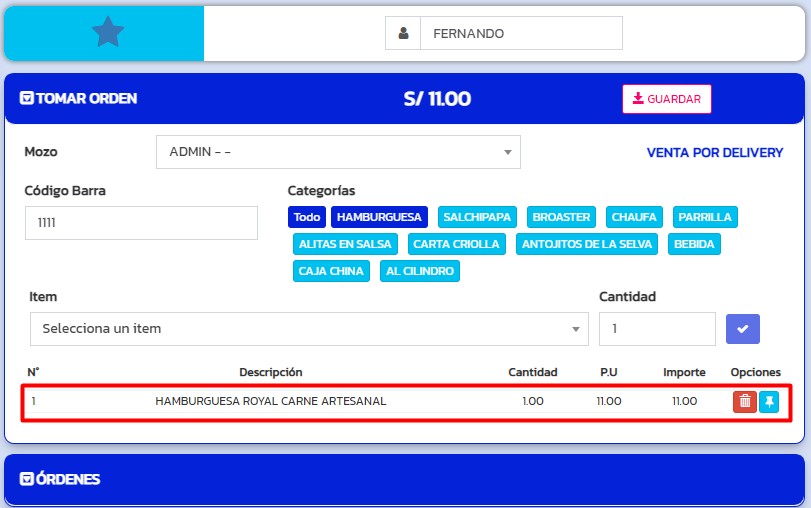
Task: Click the FERNANDO customer name field
Action: [520, 33]
